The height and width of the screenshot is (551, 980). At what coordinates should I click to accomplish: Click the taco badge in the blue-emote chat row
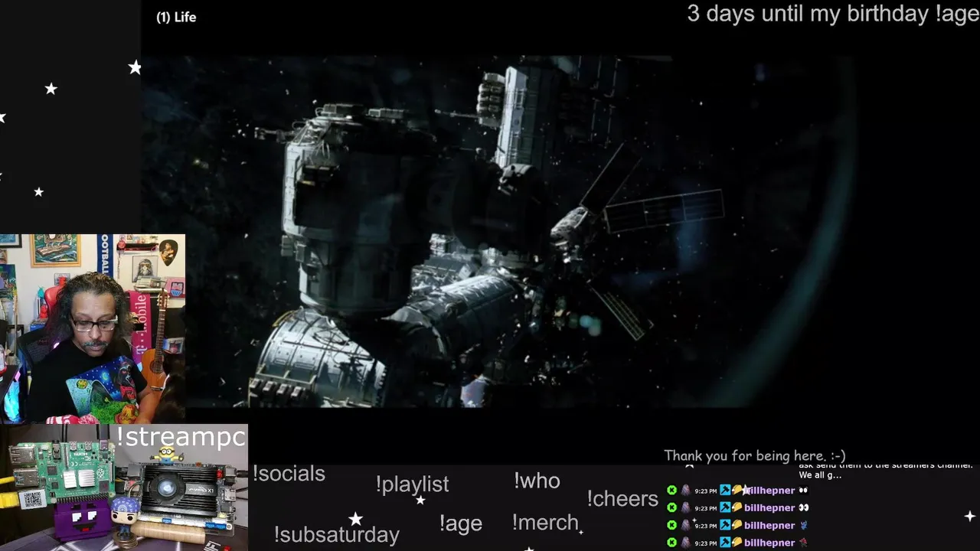click(737, 525)
